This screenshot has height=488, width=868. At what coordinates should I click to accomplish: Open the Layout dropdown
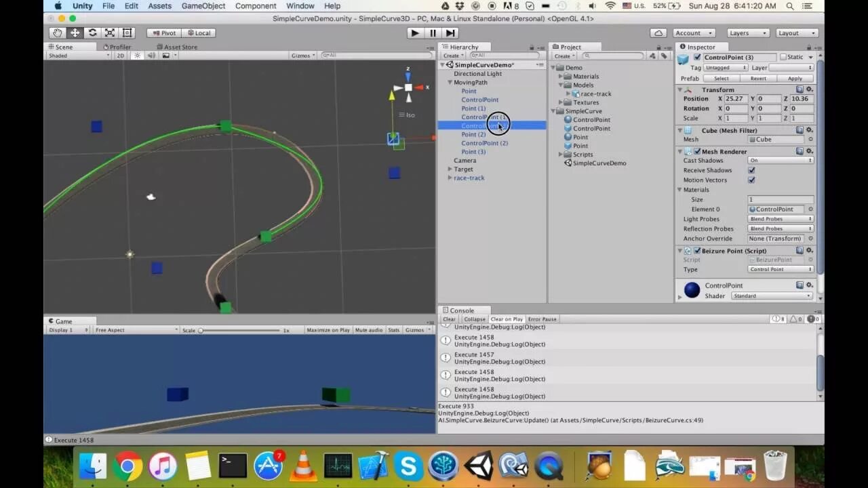pos(797,33)
